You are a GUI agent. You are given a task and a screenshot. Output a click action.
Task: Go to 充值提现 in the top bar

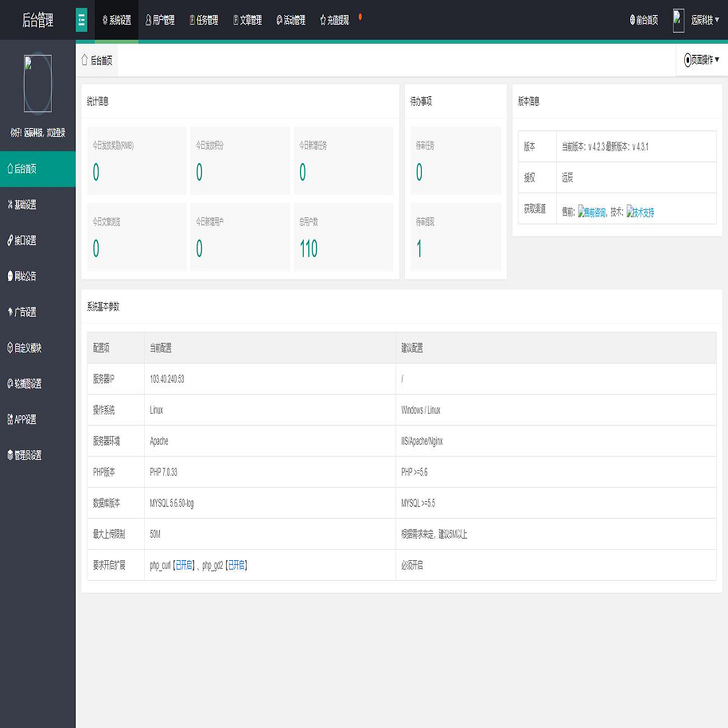pos(334,21)
